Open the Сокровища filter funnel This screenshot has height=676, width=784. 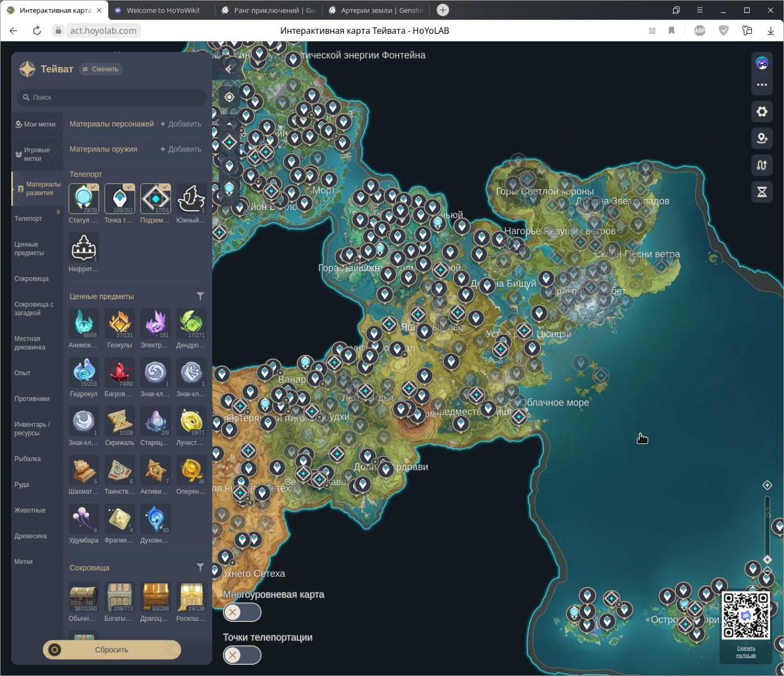click(x=200, y=567)
